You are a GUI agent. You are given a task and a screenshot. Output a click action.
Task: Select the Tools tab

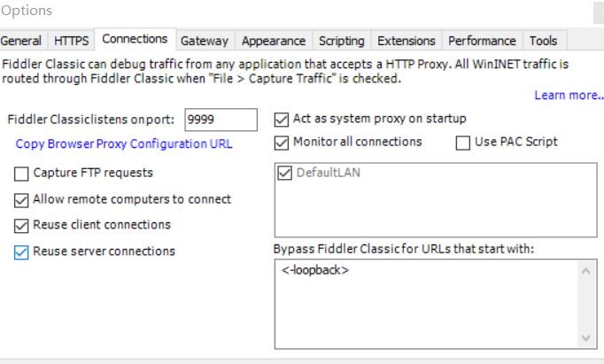coord(543,41)
